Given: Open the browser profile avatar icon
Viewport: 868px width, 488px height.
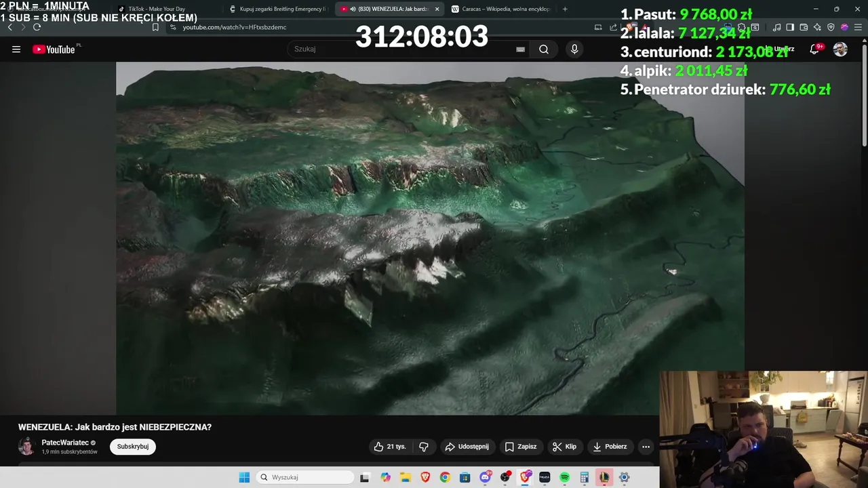Looking at the screenshot, I should (x=844, y=27).
